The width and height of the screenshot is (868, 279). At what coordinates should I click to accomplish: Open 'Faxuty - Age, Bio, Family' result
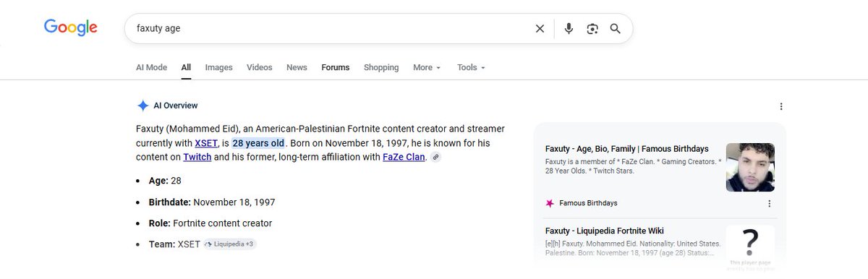[x=626, y=149]
